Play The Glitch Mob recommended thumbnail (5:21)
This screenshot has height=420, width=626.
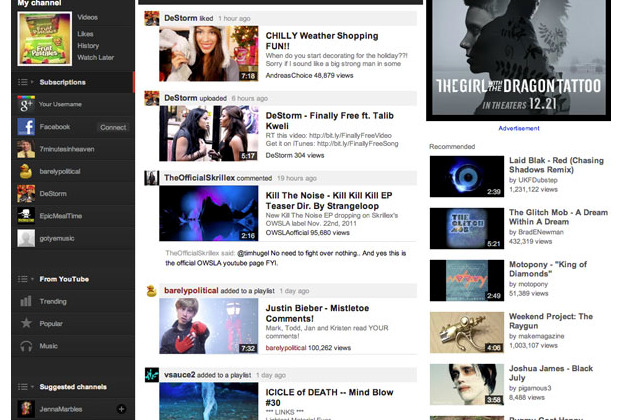[467, 228]
